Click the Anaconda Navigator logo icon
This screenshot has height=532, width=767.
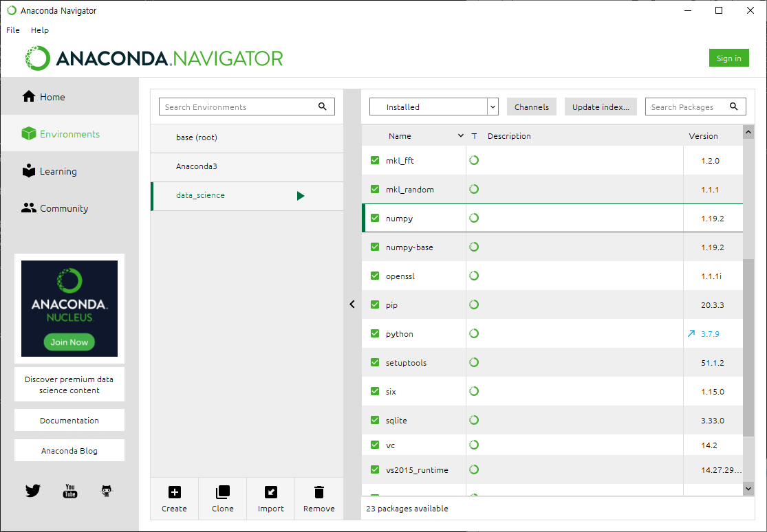(x=38, y=58)
